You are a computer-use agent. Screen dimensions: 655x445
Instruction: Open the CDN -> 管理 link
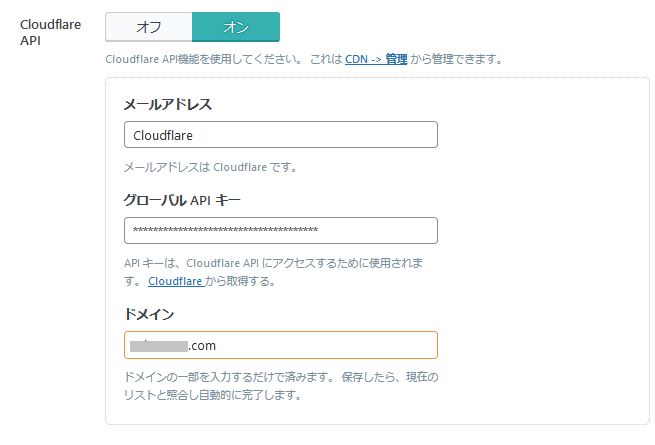click(376, 59)
